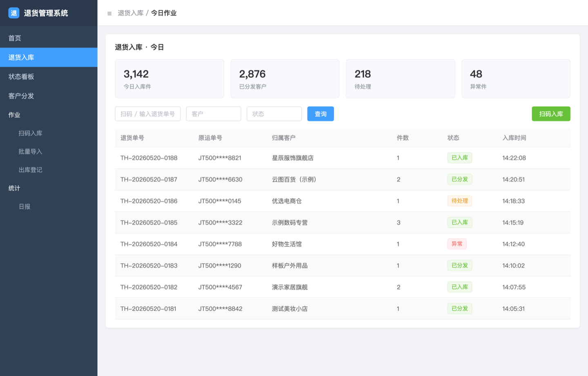
Task: Select the 已分发客户 2,876 card
Action: point(285,79)
